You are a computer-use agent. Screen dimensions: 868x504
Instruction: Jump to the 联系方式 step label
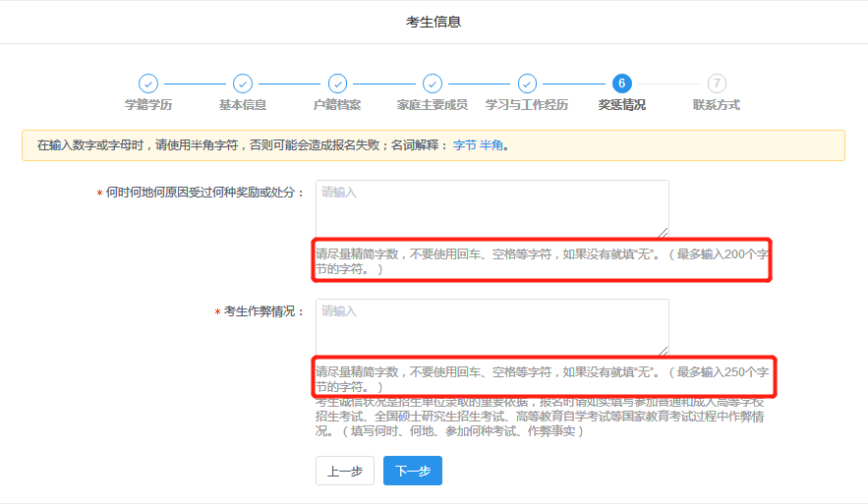tap(717, 105)
